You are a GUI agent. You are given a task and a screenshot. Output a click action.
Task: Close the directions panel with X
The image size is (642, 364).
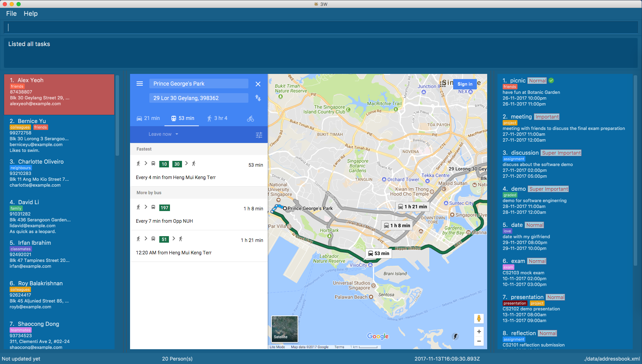pyautogui.click(x=258, y=84)
